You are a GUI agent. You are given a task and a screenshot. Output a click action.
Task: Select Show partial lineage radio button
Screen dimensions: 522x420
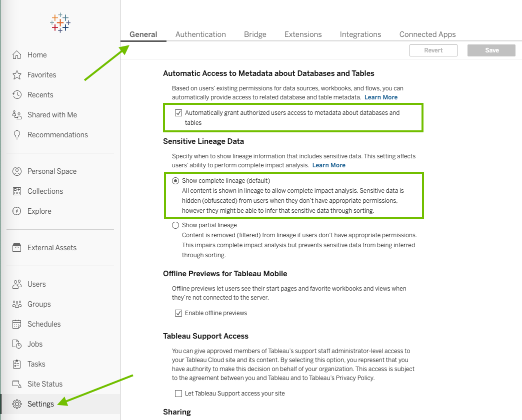pyautogui.click(x=175, y=225)
